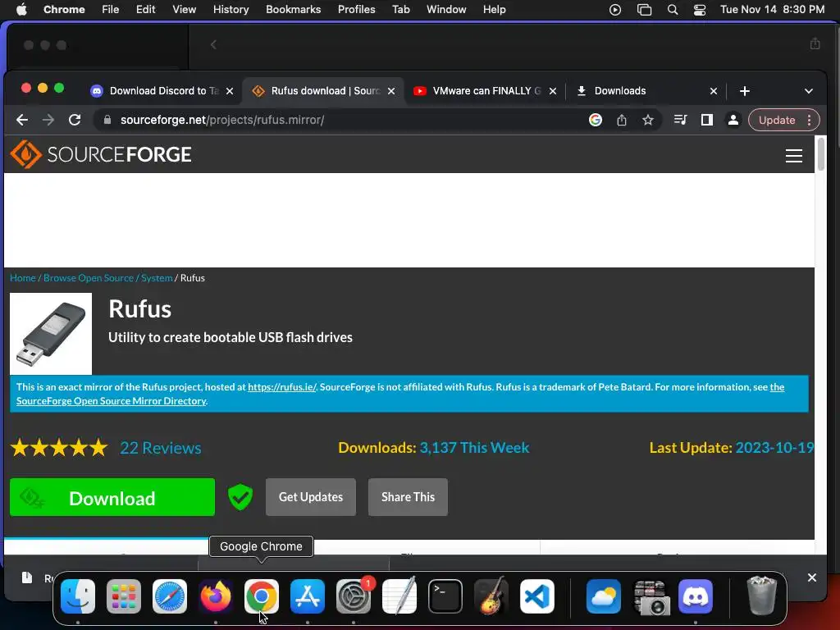
Task: Open the 22 Reviews link
Action: point(161,448)
